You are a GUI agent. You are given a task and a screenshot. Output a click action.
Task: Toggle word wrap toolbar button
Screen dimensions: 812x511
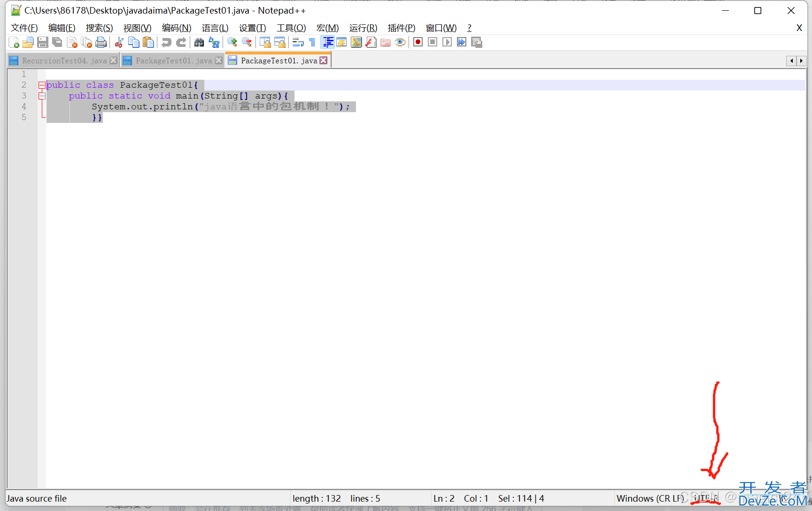coord(298,43)
